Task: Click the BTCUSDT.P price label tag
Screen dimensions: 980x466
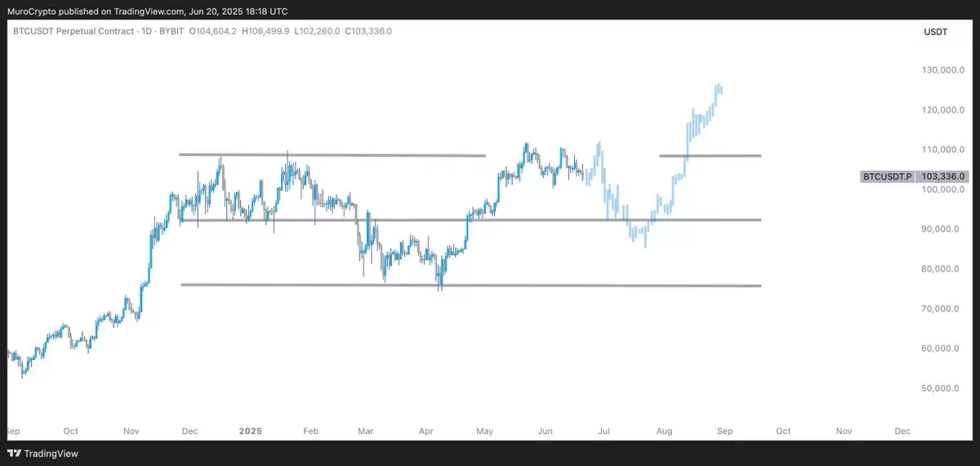Action: pyautogui.click(x=888, y=176)
